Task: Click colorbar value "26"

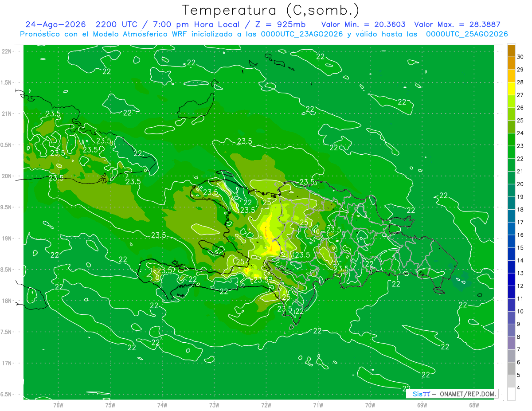Action: 521,108
